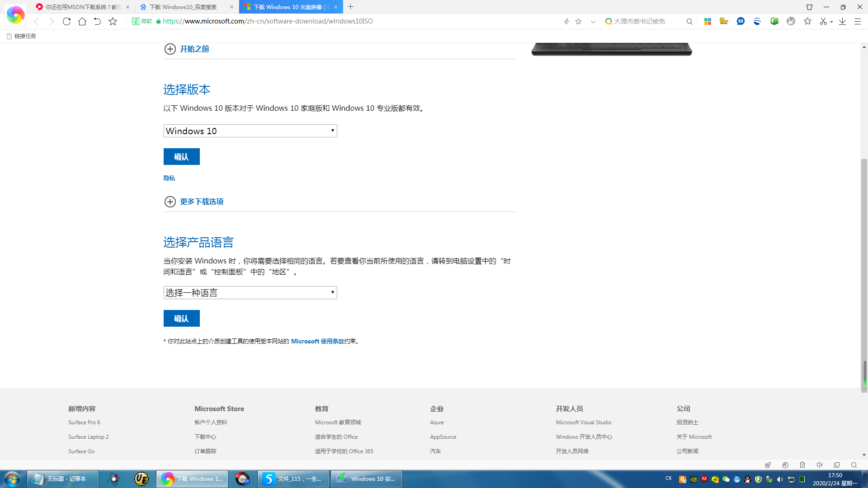868x488 pixels.
Task: Open the 隐私 link
Action: (169, 178)
